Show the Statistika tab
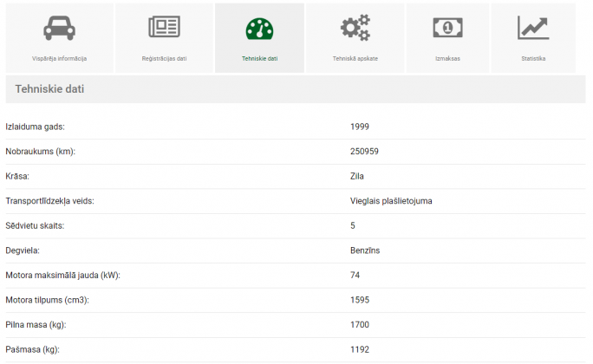593x364 pixels. (x=533, y=59)
